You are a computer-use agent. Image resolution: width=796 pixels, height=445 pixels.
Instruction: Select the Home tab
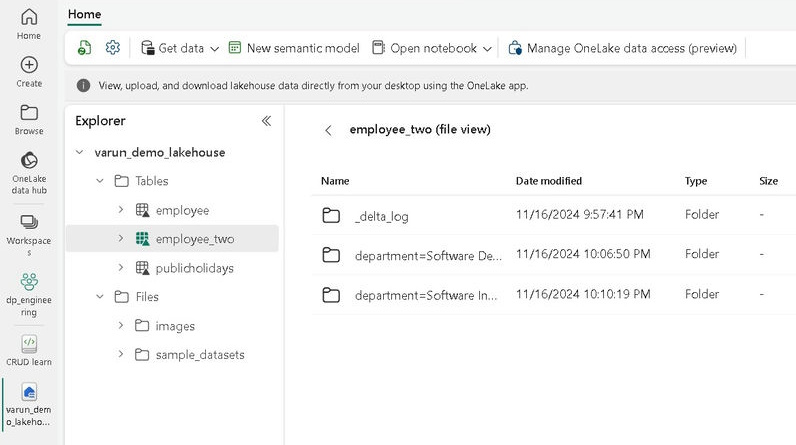[x=85, y=15]
